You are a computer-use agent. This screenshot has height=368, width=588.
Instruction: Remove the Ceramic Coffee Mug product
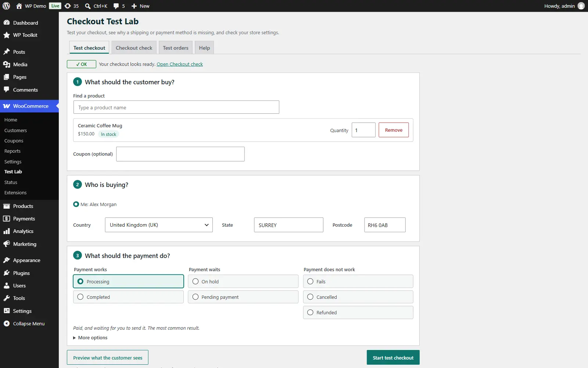point(394,130)
